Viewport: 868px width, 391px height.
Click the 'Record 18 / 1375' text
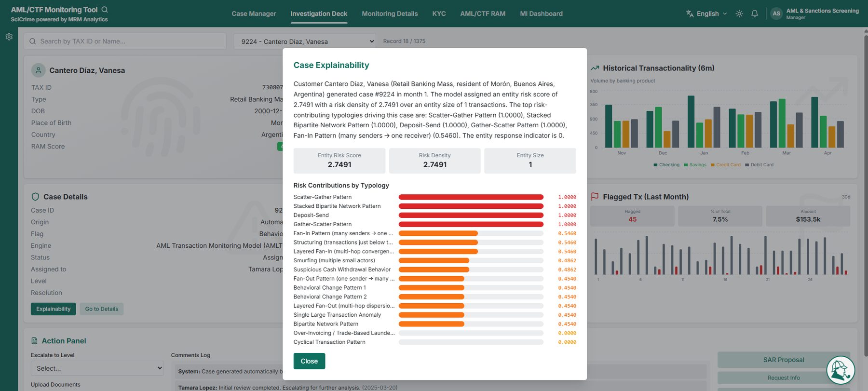click(x=404, y=41)
